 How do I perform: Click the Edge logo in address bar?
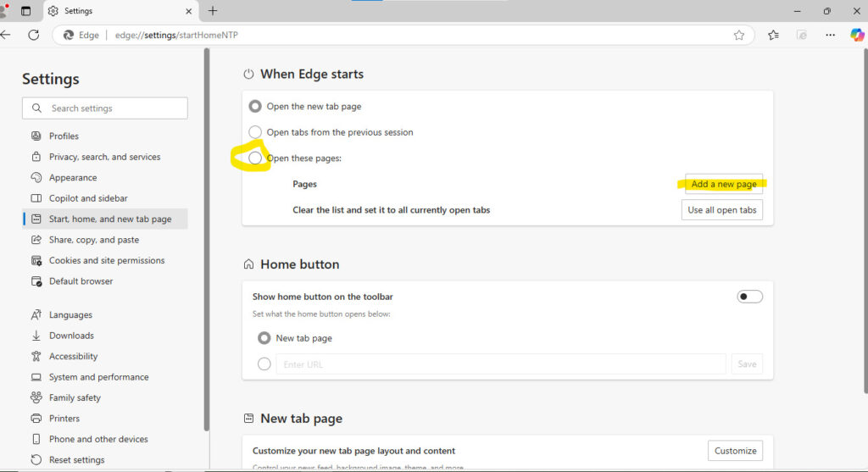(69, 35)
